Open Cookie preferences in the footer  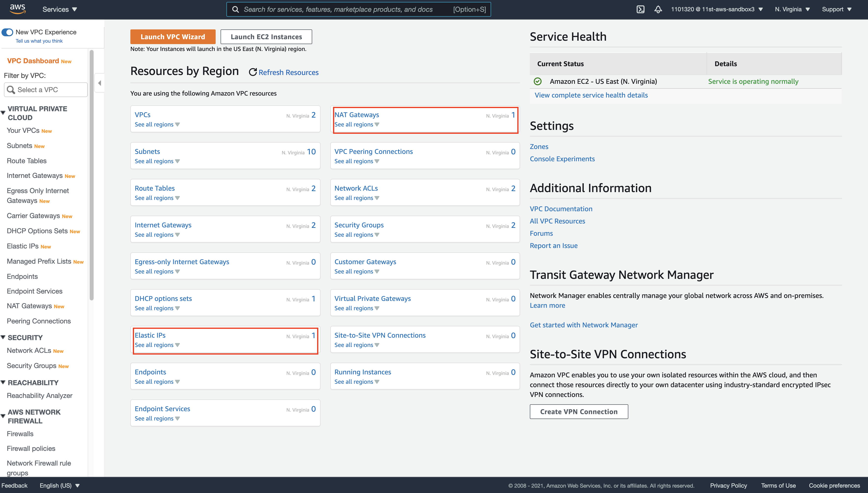(834, 485)
